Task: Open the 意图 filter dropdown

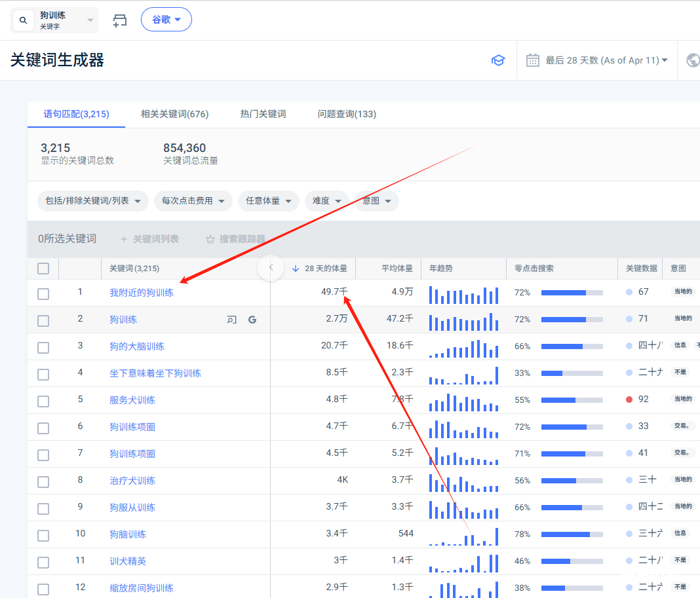Action: [x=377, y=201]
